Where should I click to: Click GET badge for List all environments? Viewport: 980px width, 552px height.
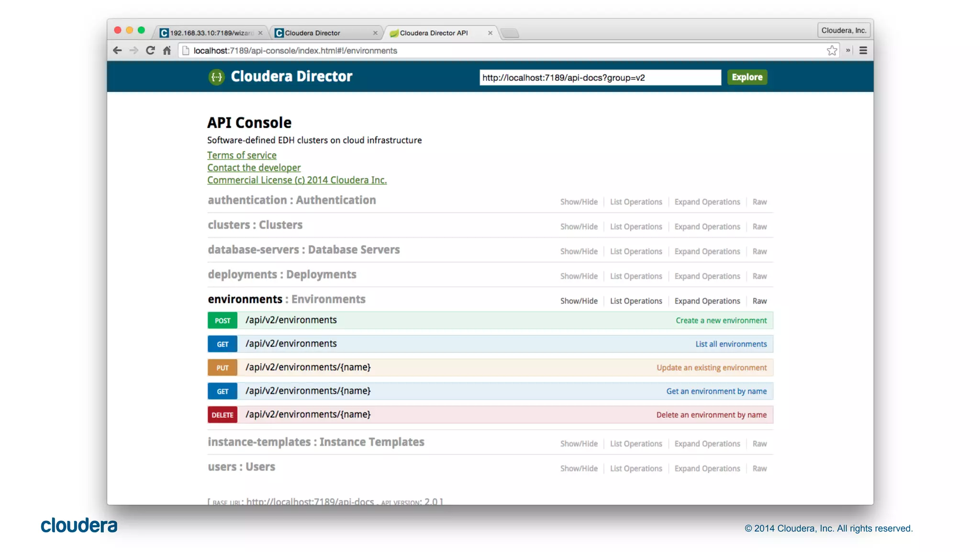coord(223,344)
